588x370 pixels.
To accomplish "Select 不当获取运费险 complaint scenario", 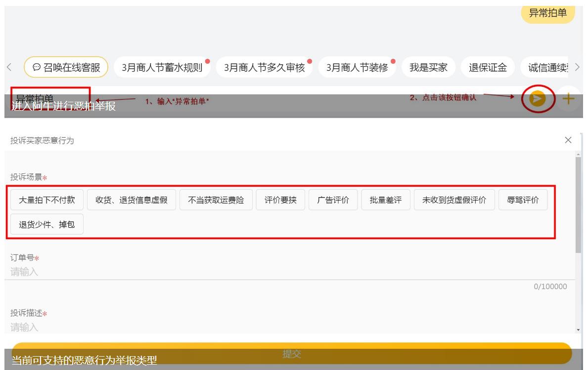I will tap(216, 200).
